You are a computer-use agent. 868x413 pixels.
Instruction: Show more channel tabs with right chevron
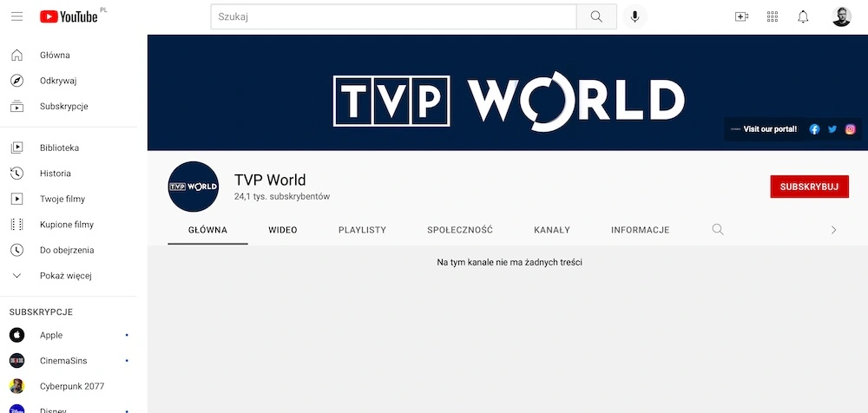pos(833,230)
